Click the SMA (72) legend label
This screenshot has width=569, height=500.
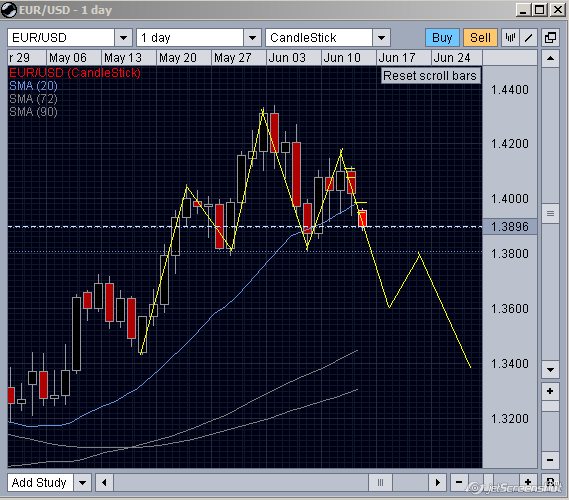click(x=33, y=99)
